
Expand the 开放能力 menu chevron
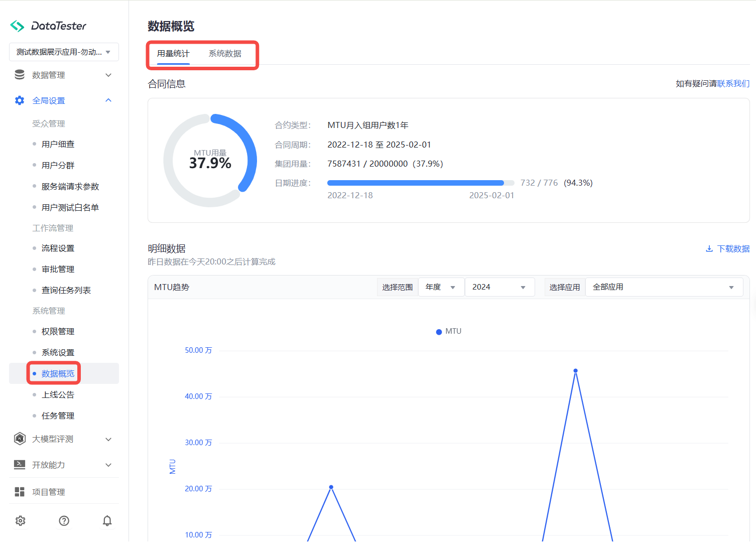(108, 465)
